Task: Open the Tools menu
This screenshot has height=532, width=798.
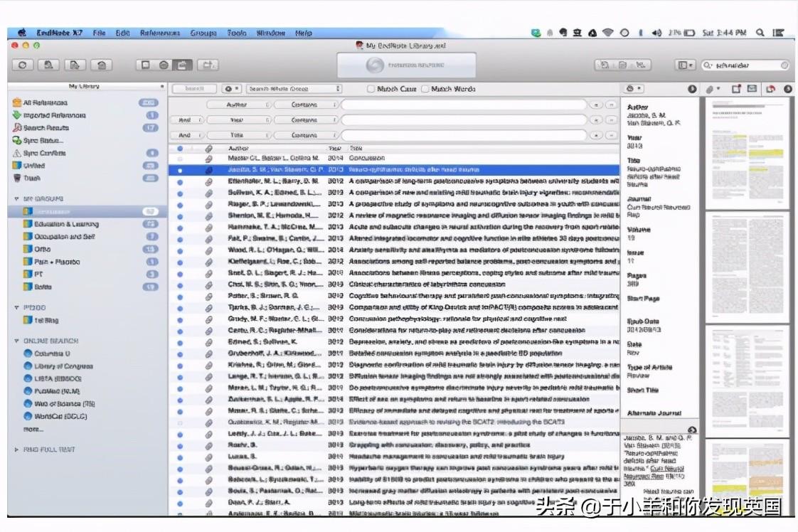Action: (237, 33)
